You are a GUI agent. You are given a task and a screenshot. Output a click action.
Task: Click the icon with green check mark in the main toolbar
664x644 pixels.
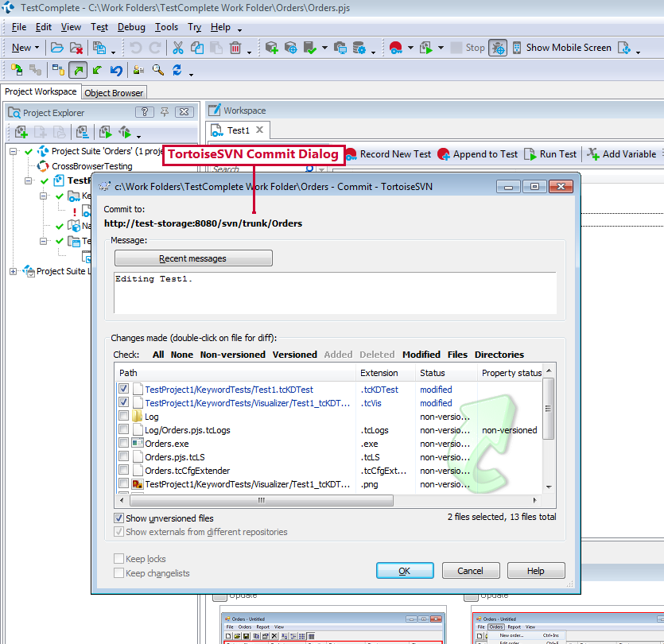(x=310, y=48)
